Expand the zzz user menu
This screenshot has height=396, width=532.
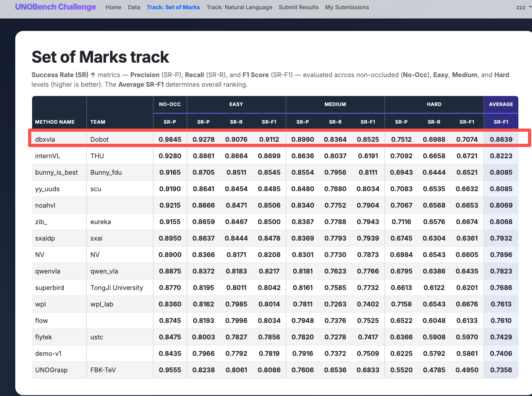click(x=524, y=7)
